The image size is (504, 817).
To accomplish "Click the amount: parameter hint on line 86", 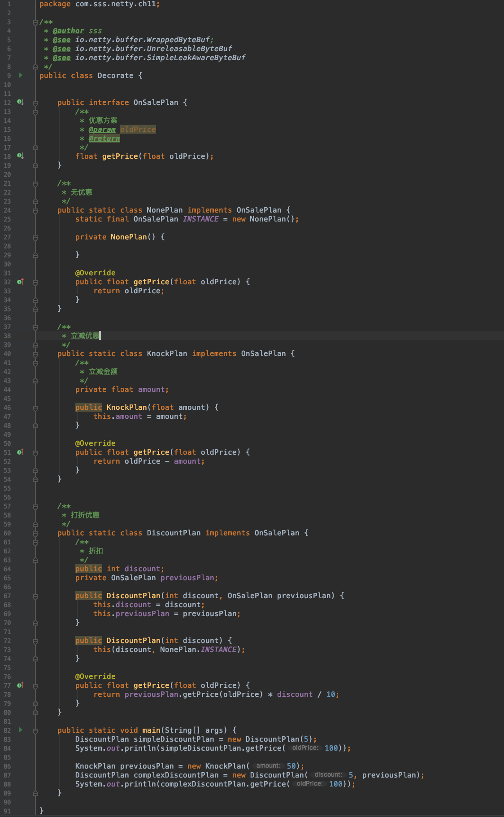I will point(268,766).
